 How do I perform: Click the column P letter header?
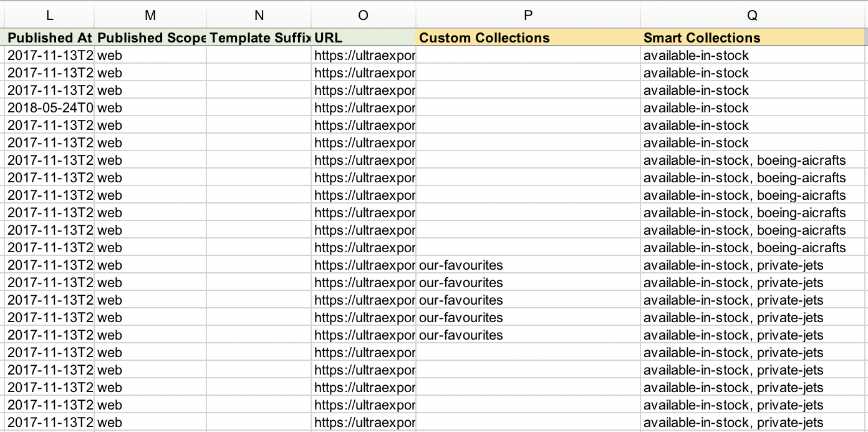(528, 16)
